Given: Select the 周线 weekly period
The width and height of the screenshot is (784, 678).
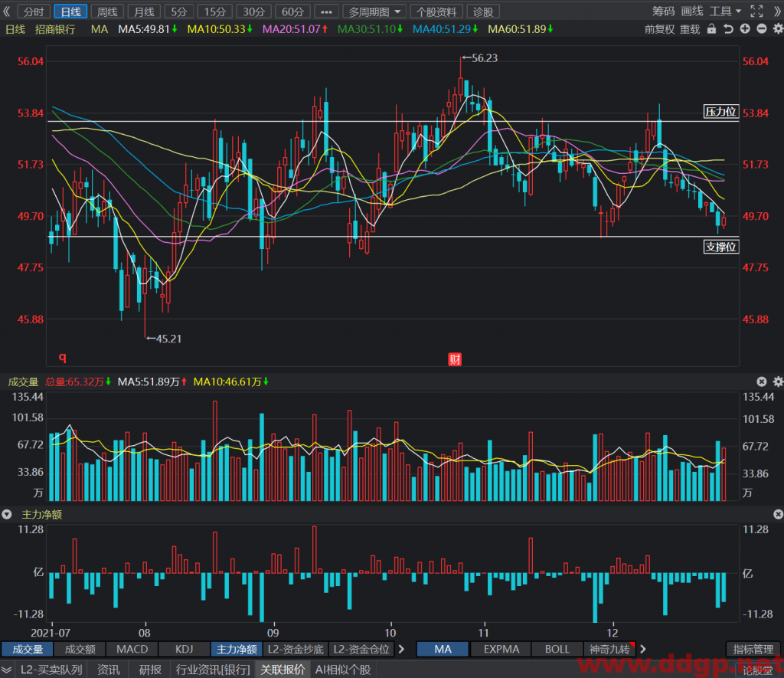Looking at the screenshot, I should pos(107,11).
